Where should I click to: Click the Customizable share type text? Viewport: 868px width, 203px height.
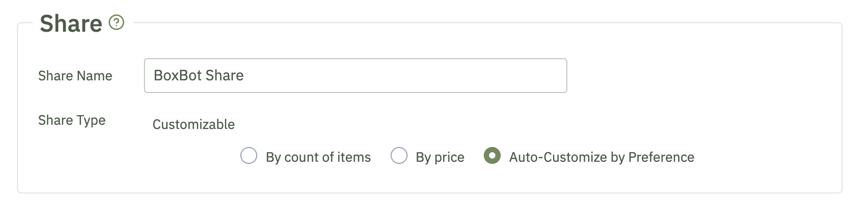point(194,124)
